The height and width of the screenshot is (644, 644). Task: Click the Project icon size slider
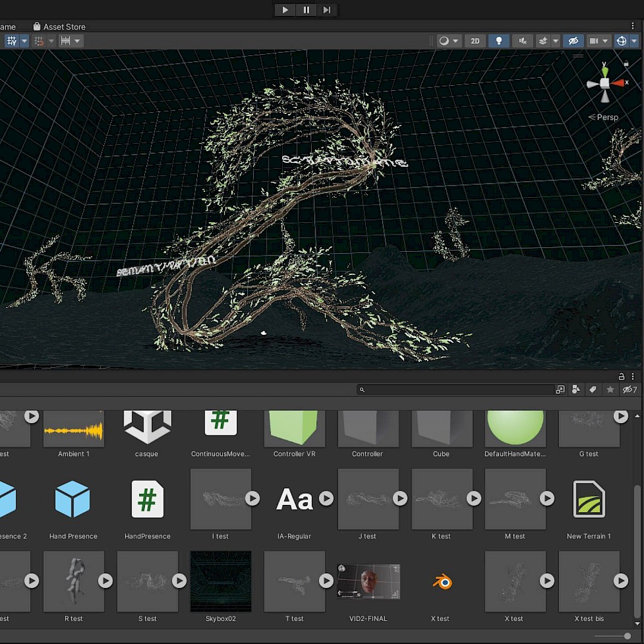612,636
